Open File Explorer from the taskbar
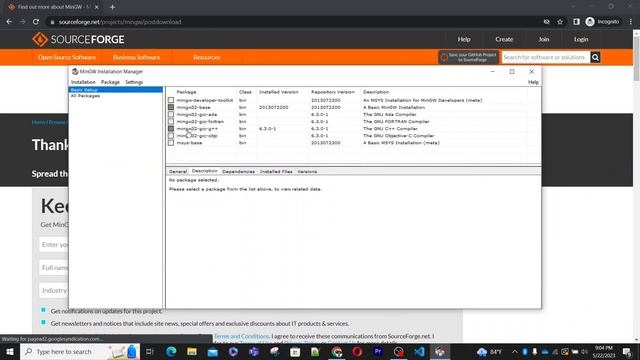Screen dimensions: 640x360 [192, 351]
